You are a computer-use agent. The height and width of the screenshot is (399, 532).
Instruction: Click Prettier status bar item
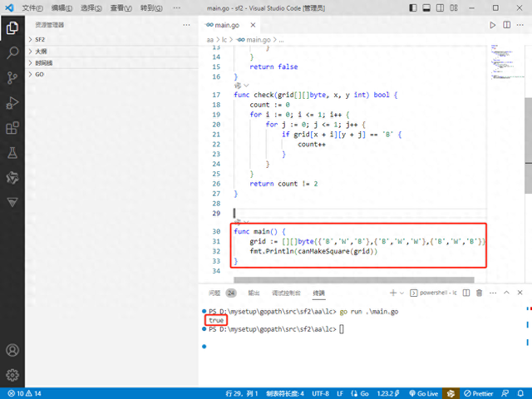(479, 393)
